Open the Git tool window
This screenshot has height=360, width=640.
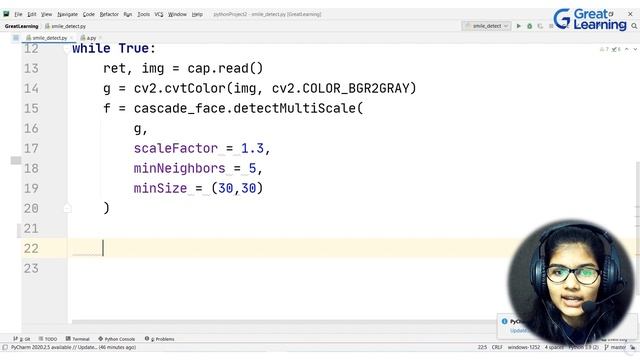(x=22, y=339)
